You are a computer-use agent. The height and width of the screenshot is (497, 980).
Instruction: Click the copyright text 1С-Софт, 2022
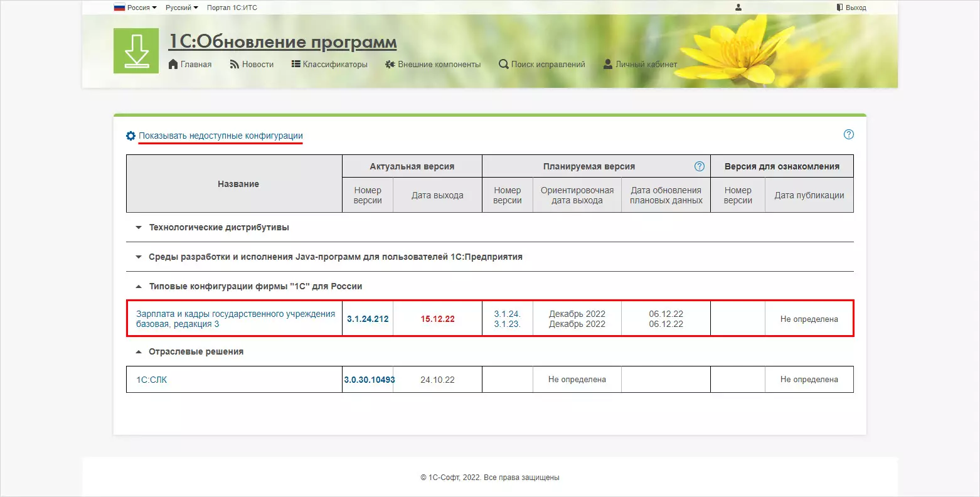point(490,478)
